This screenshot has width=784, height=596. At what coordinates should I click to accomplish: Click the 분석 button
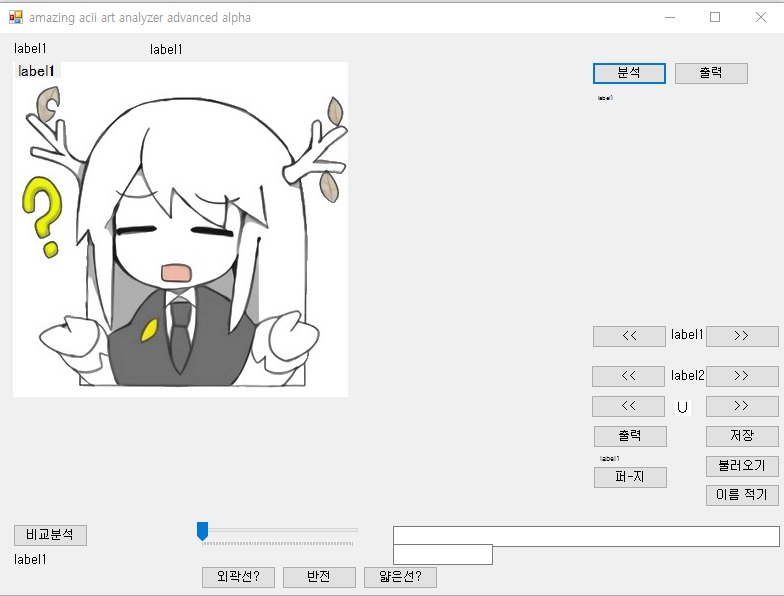coord(629,73)
